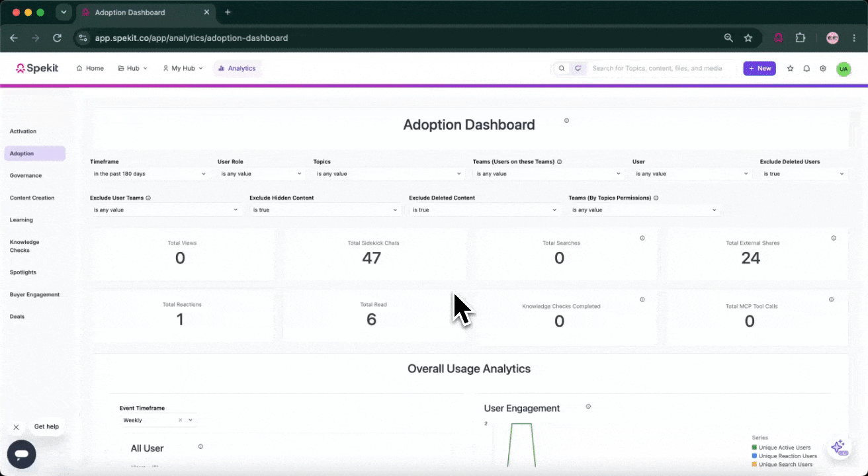Open the Timeframe dropdown
The image size is (868, 476).
(x=150, y=174)
